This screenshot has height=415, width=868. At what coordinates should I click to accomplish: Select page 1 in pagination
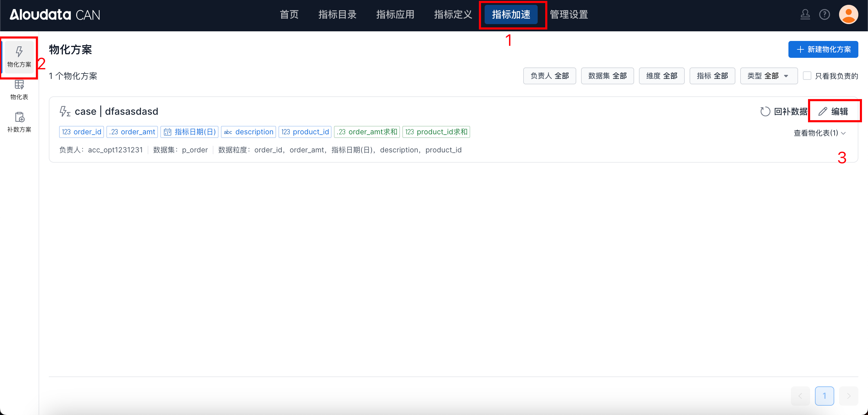(x=824, y=396)
